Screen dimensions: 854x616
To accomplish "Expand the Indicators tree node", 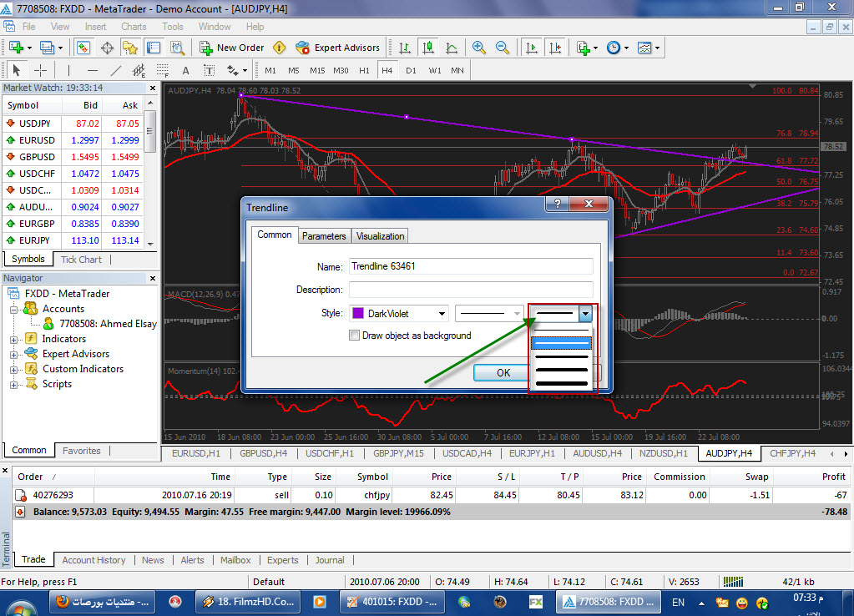I will [x=13, y=339].
